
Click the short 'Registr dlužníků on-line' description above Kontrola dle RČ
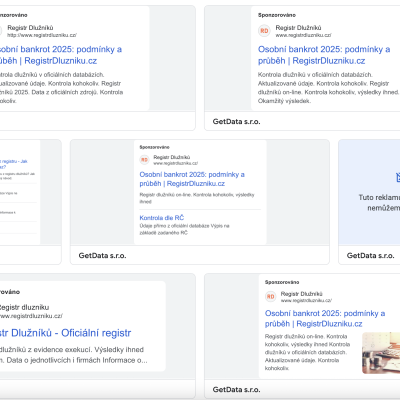pyautogui.click(x=197, y=198)
